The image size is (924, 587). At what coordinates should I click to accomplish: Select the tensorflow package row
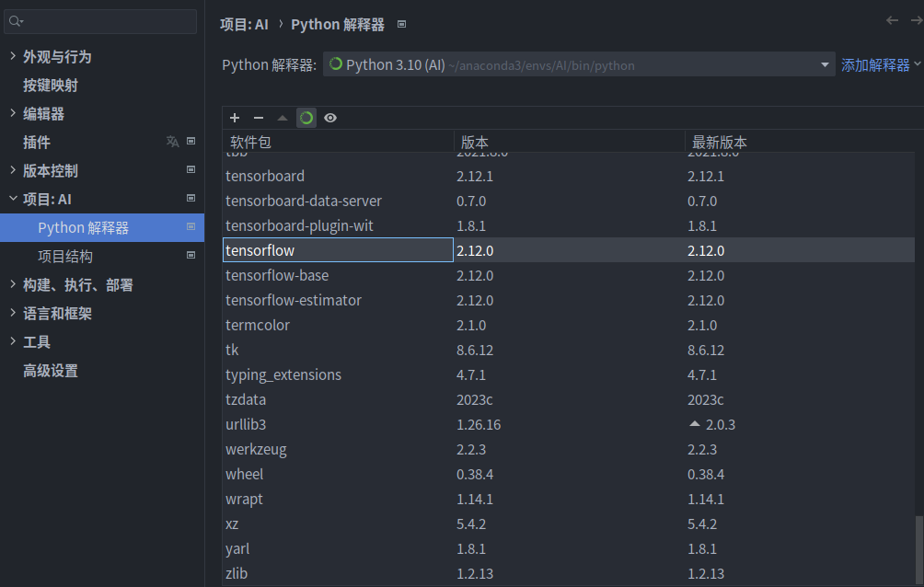point(569,250)
